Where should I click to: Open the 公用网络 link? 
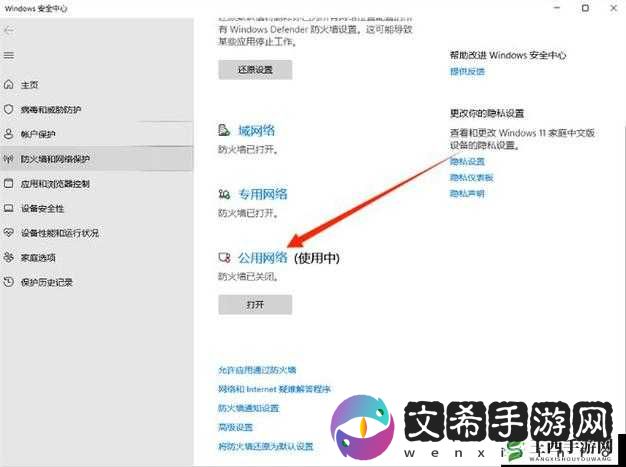(x=263, y=258)
